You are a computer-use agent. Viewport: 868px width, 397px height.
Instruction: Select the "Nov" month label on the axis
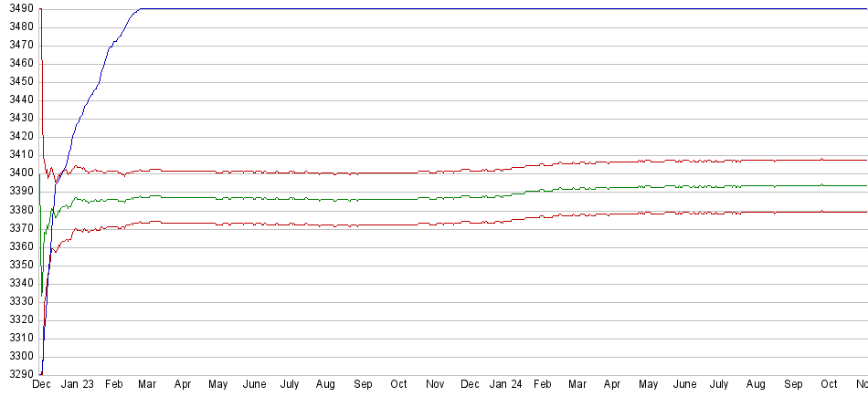pyautogui.click(x=435, y=385)
